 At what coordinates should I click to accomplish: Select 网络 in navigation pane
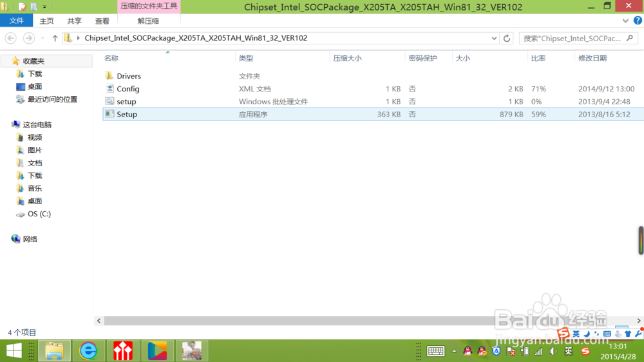pos(30,239)
